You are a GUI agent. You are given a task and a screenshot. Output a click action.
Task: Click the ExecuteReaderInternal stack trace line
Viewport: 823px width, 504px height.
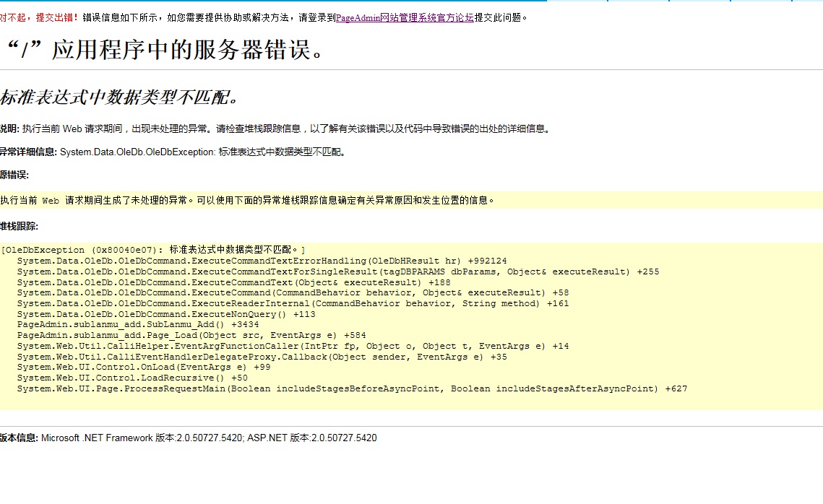(293, 303)
